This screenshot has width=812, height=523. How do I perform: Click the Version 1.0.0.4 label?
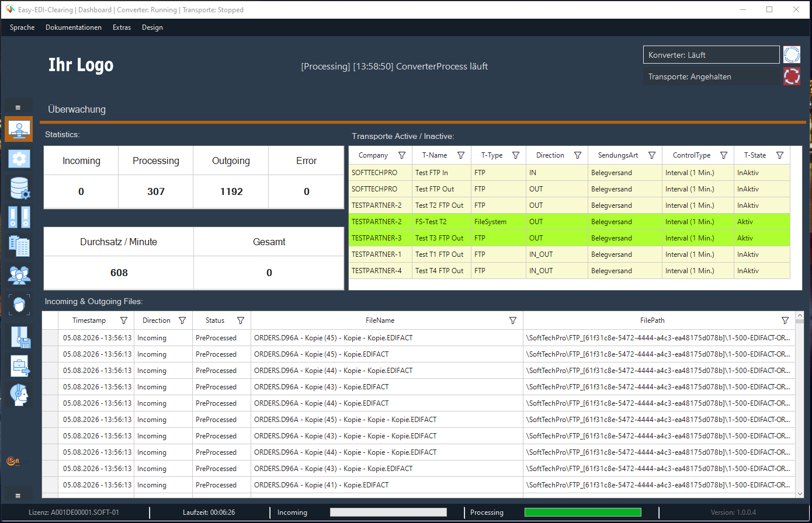[733, 512]
